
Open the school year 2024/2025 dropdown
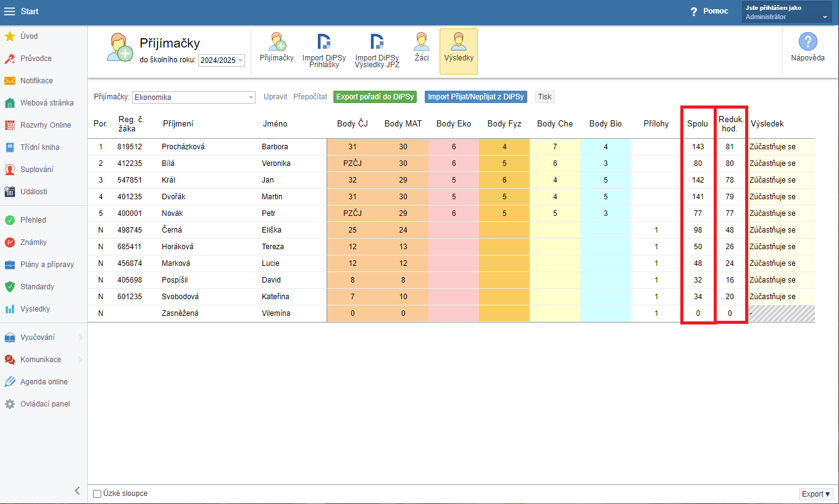(x=222, y=60)
